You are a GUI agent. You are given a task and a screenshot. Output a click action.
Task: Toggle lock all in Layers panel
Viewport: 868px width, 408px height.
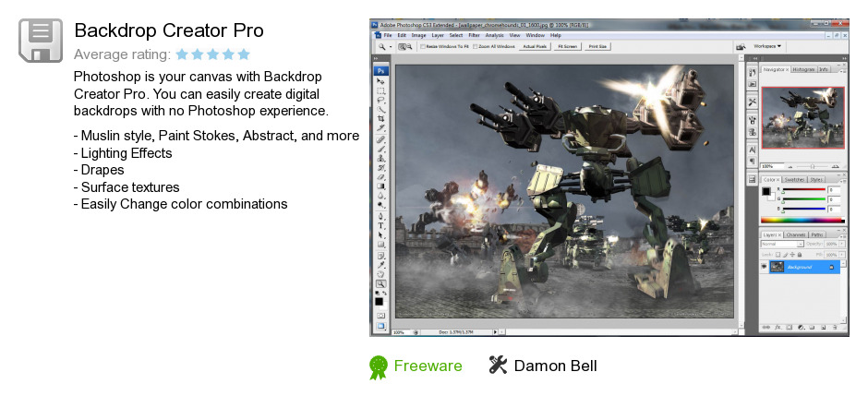pyautogui.click(x=800, y=255)
